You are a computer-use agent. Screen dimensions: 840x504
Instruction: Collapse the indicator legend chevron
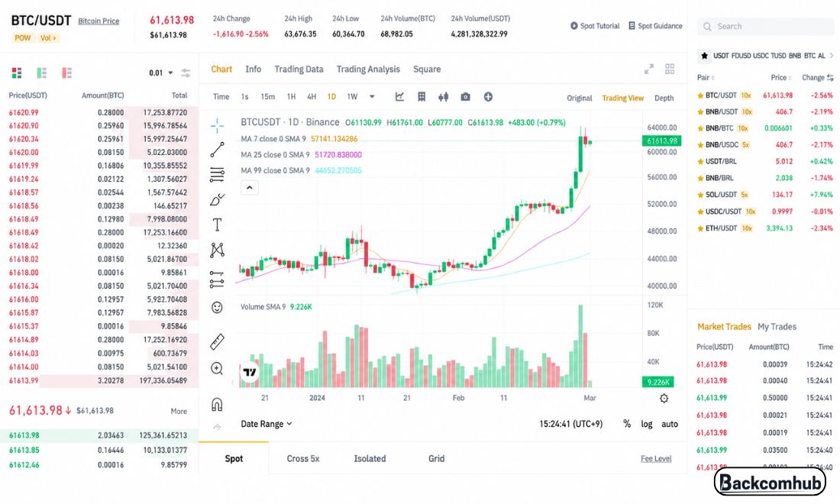coord(250,187)
